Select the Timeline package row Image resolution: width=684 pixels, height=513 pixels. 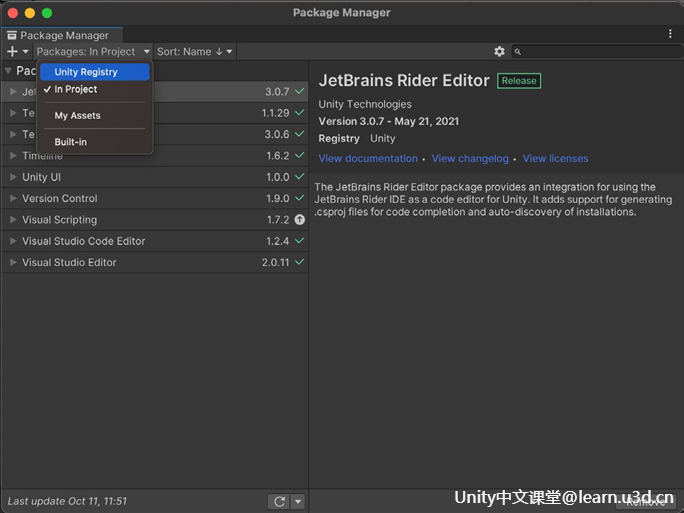pyautogui.click(x=155, y=155)
